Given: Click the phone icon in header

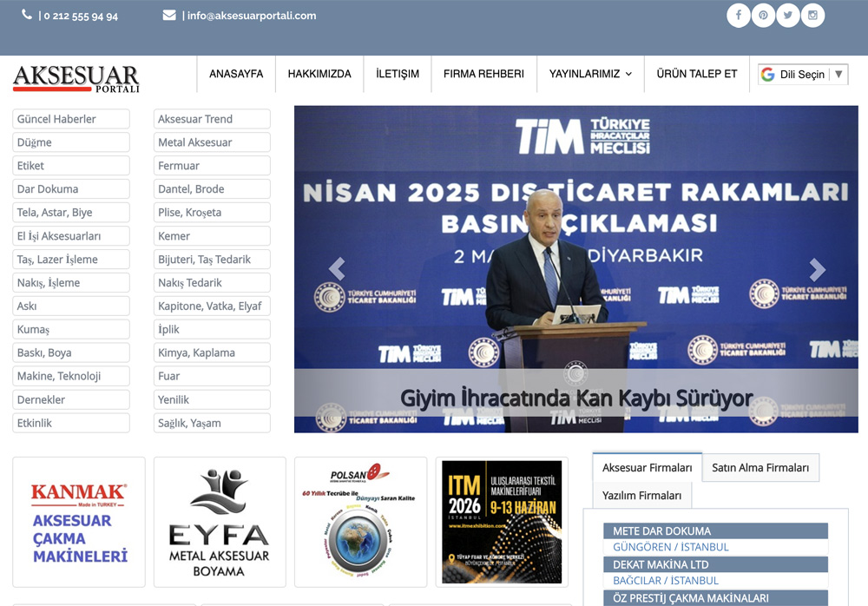Looking at the screenshot, I should point(27,15).
